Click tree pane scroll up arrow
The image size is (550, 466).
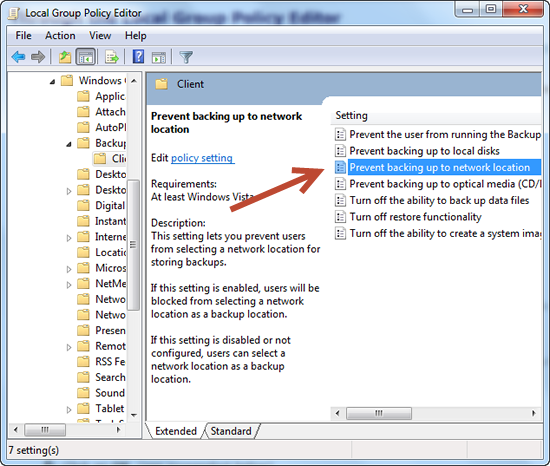pos(134,81)
